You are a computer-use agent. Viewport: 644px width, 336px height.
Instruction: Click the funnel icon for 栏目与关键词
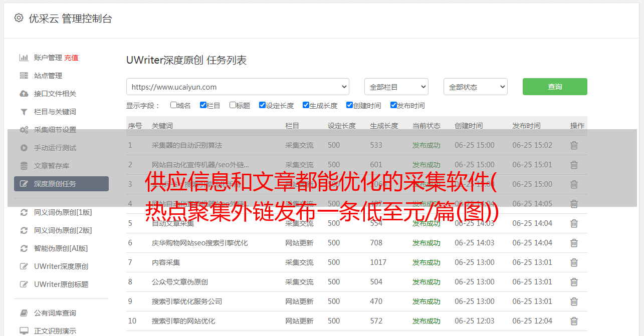(x=24, y=112)
